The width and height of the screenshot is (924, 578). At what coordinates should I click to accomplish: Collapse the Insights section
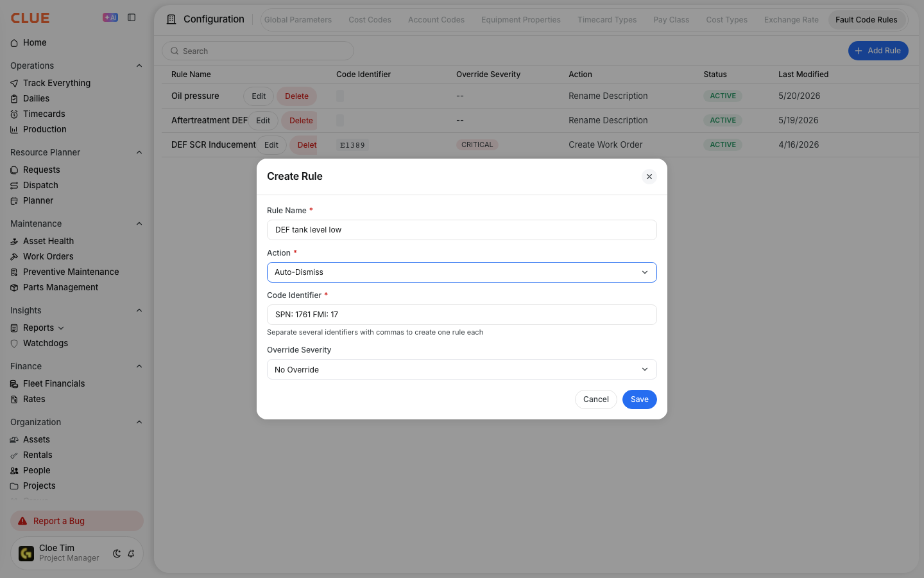139,310
